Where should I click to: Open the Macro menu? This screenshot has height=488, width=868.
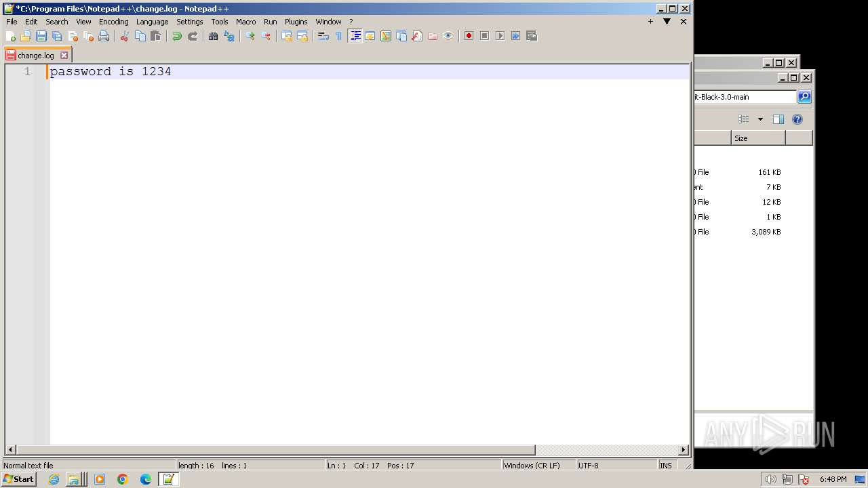point(245,22)
